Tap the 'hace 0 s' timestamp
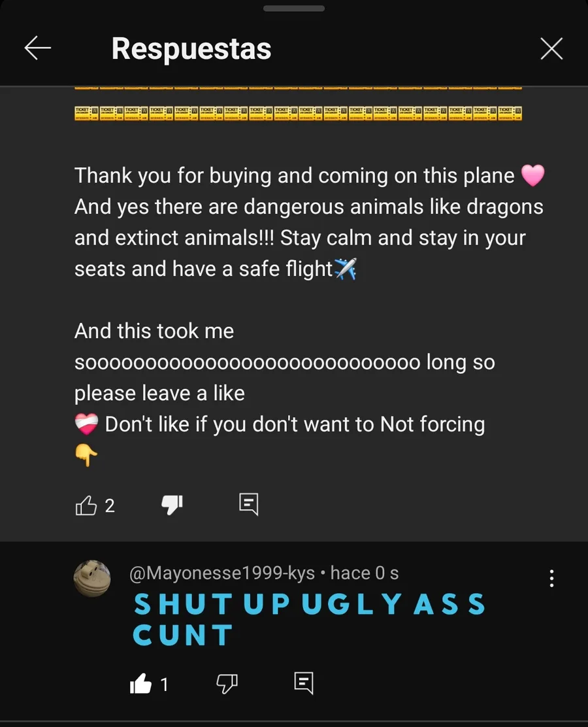This screenshot has width=588, height=727. pyautogui.click(x=364, y=573)
